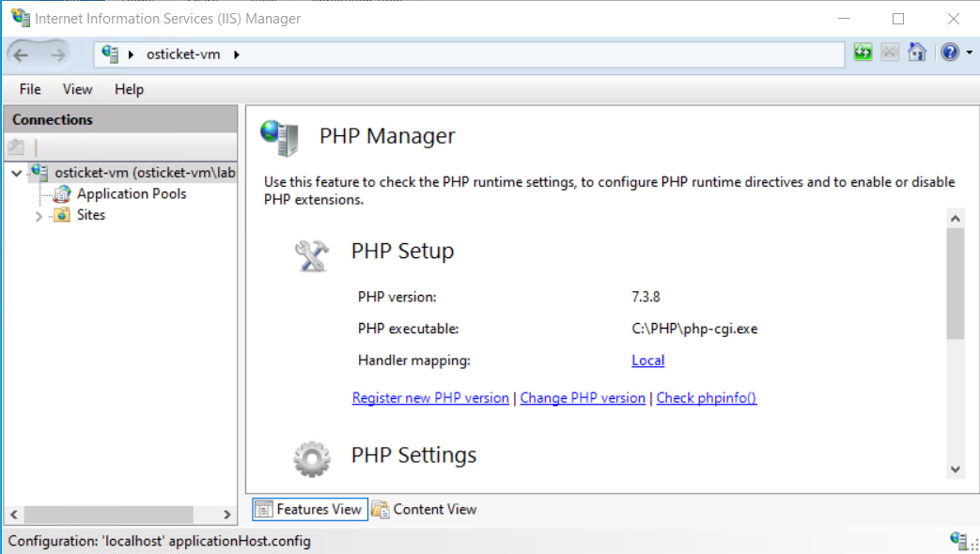This screenshot has width=980, height=554.
Task: Click the status bar server icon
Action: coord(958,540)
